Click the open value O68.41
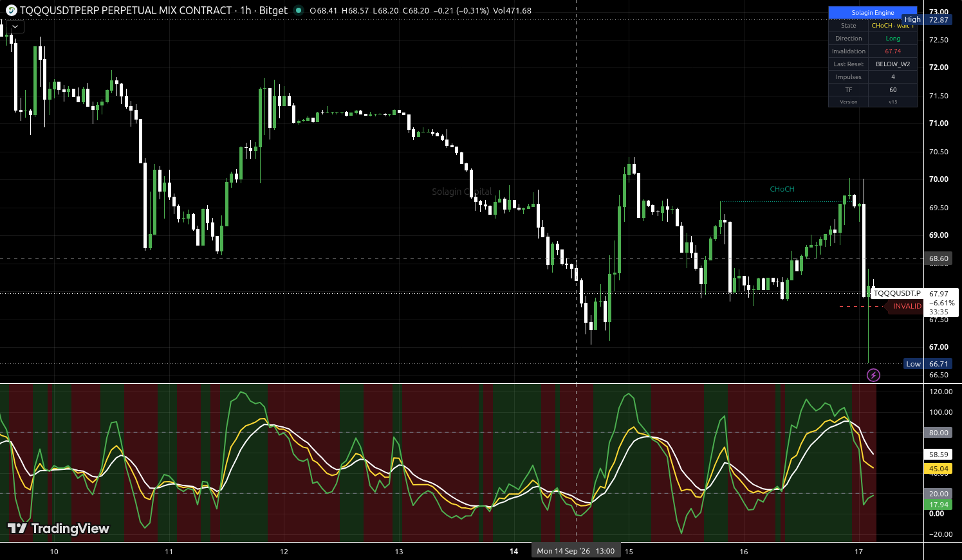This screenshot has width=962, height=560. click(322, 10)
